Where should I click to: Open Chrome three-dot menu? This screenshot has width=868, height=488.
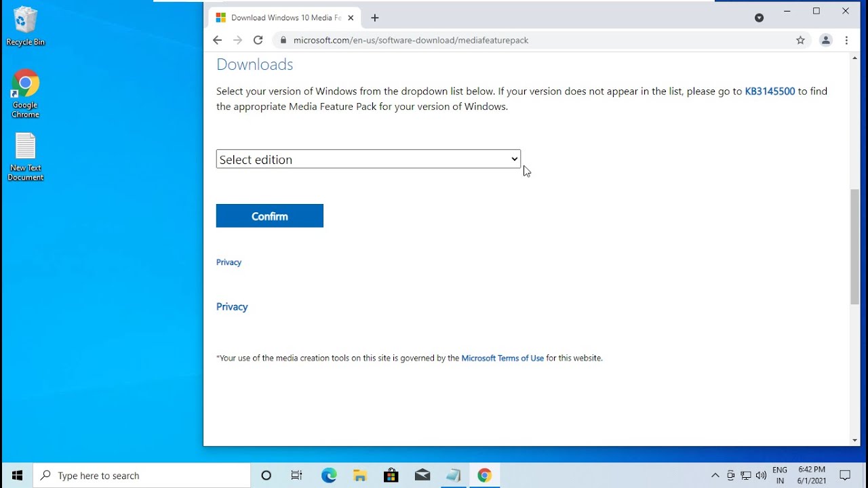tap(846, 40)
